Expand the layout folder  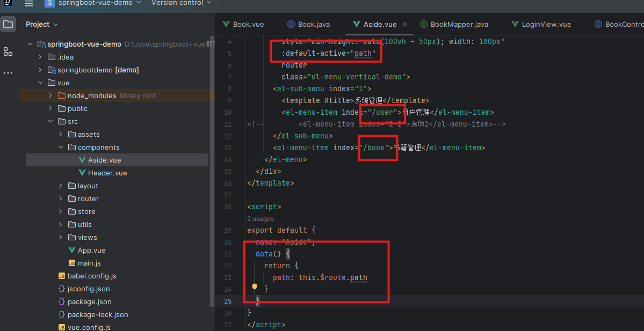coord(60,186)
